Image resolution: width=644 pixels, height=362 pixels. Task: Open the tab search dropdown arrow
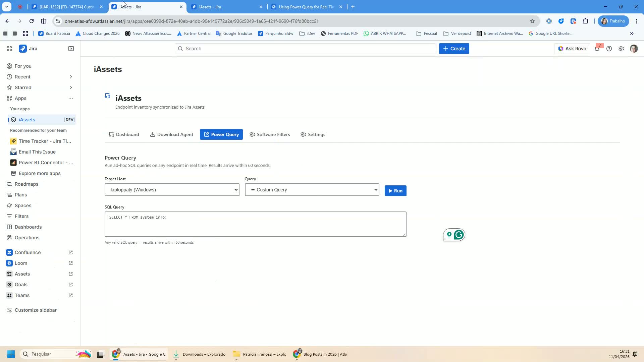click(x=7, y=7)
